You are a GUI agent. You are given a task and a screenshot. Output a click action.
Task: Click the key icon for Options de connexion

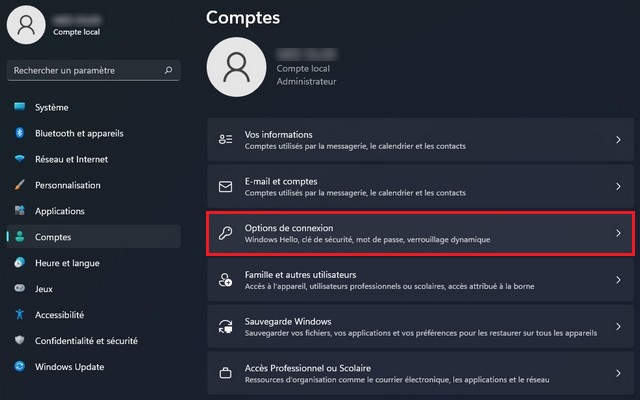point(226,233)
